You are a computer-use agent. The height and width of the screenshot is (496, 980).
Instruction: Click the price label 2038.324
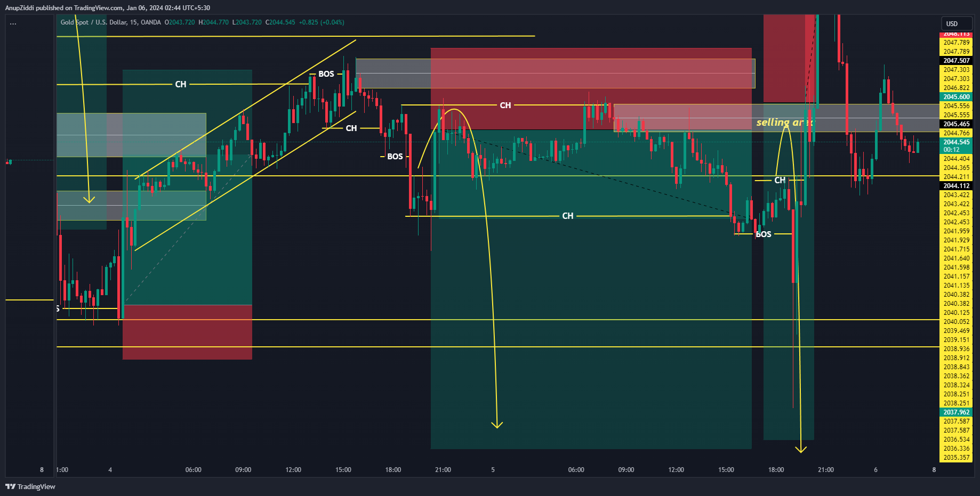pos(957,385)
